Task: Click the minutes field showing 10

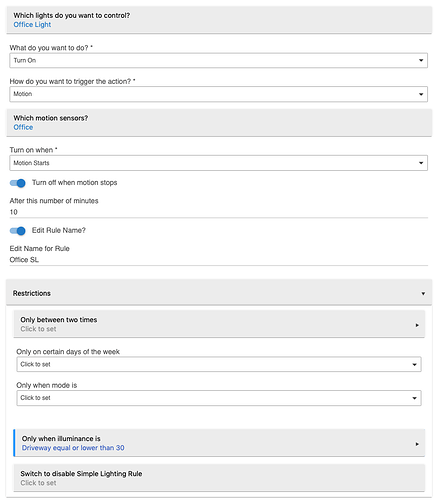Action: click(x=218, y=212)
